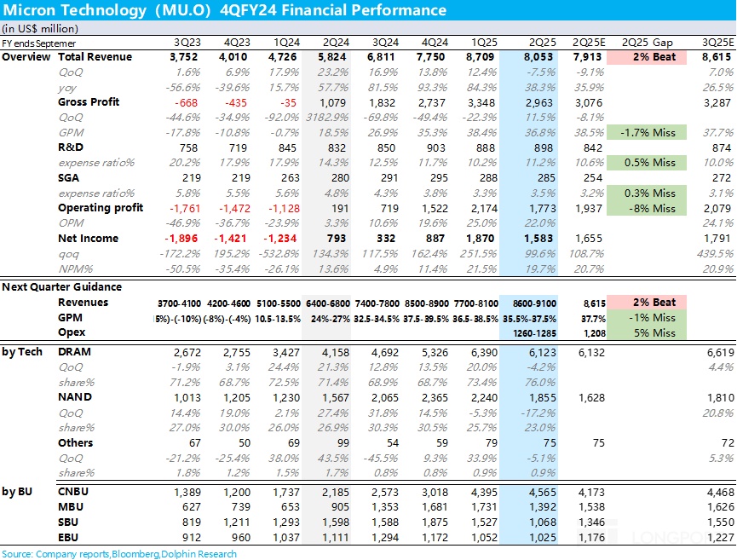Click the 2Q25 NAND QoQ -17.2%

pyautogui.click(x=538, y=413)
